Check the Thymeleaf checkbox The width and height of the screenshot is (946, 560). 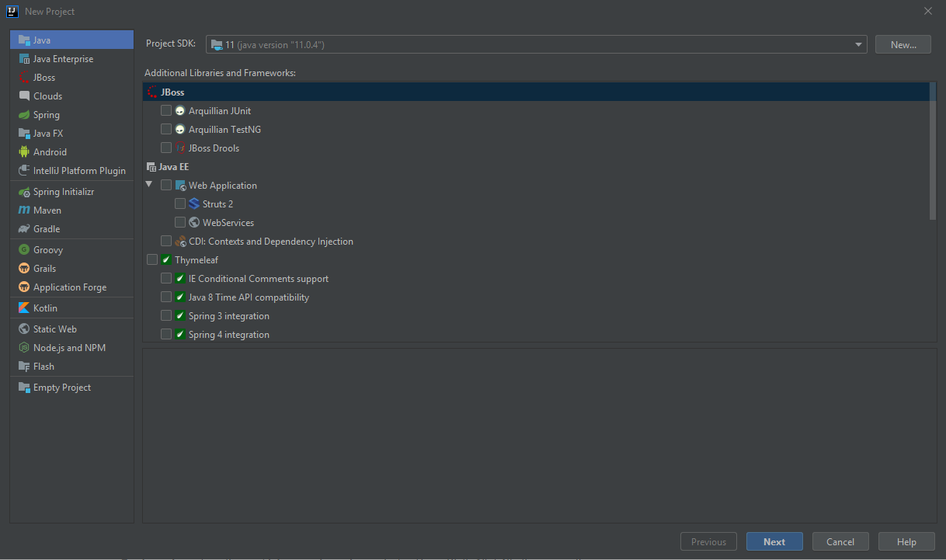click(x=152, y=260)
